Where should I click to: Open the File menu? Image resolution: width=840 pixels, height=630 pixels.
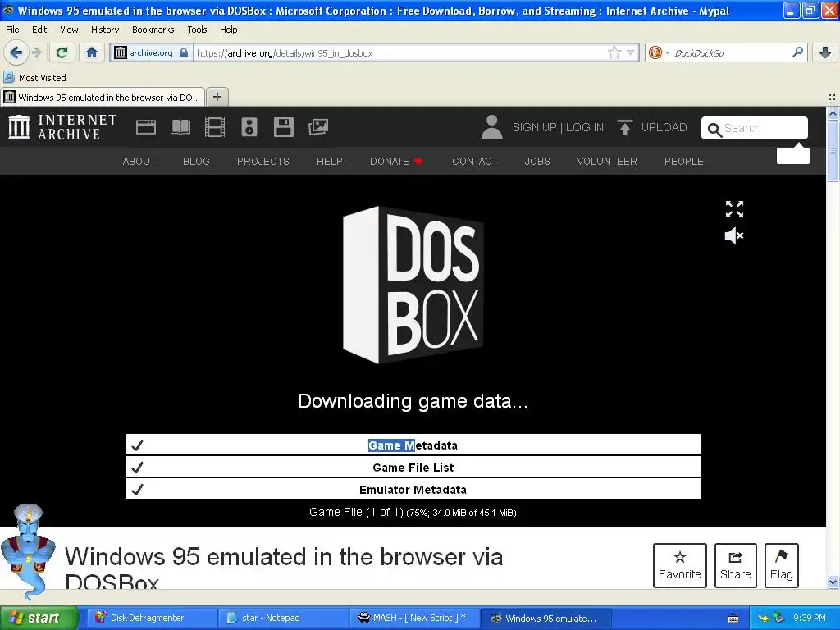point(12,30)
